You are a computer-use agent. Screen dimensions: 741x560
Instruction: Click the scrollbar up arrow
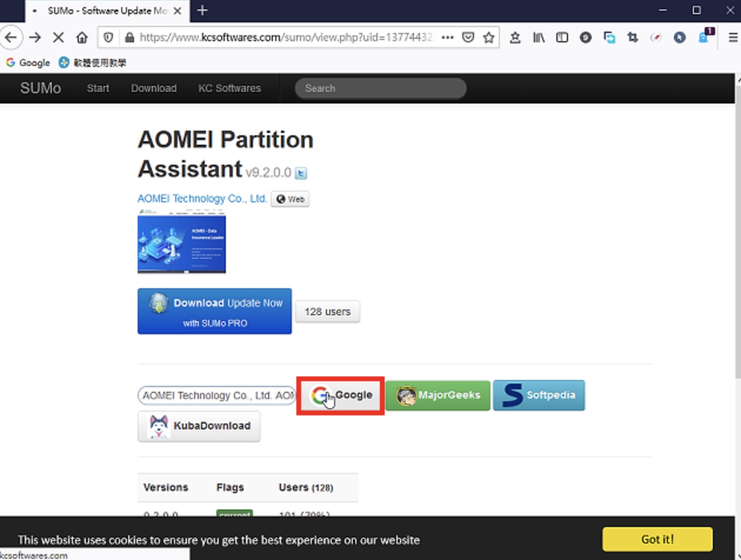pos(737,79)
